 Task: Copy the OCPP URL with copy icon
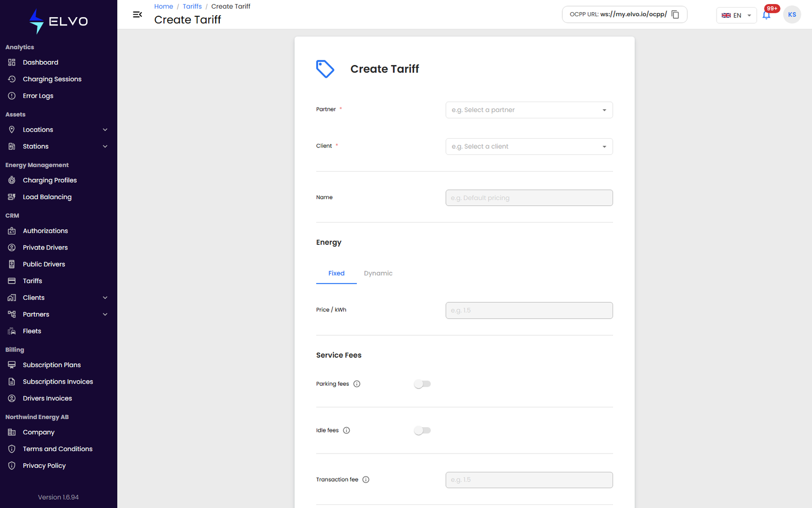coord(675,15)
